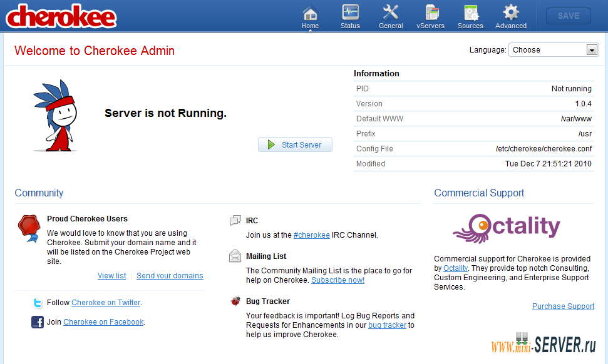Open the Cherokee on Facebook link

pyautogui.click(x=103, y=322)
